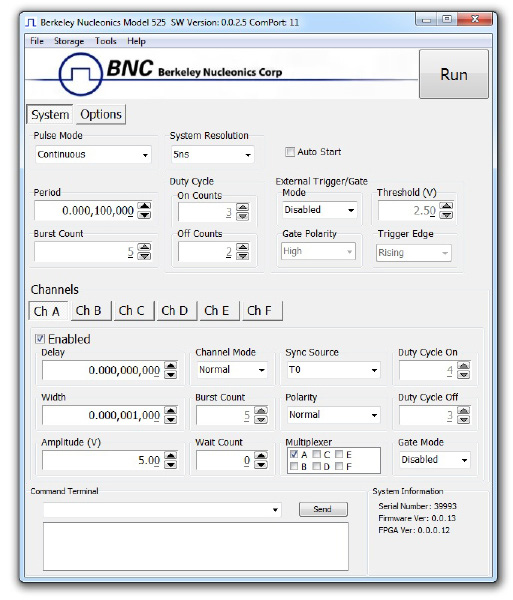Select the Ch D tab

pyautogui.click(x=176, y=311)
